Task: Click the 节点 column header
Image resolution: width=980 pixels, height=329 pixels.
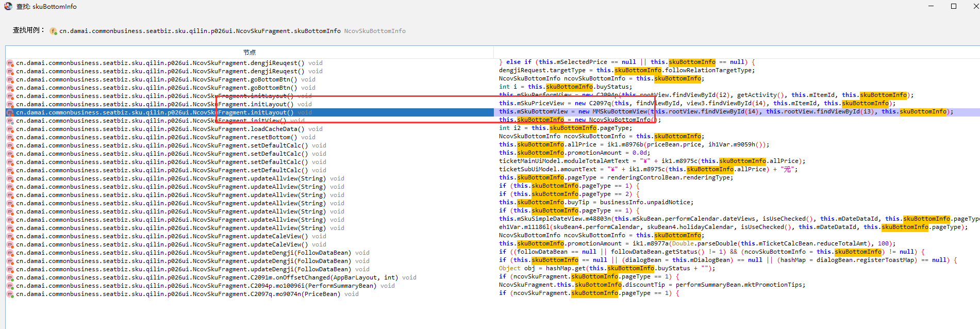Action: (x=250, y=53)
